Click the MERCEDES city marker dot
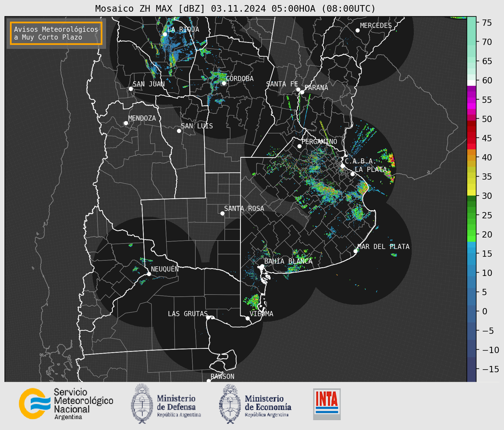Screen dimensions: 504x430 point(358,31)
